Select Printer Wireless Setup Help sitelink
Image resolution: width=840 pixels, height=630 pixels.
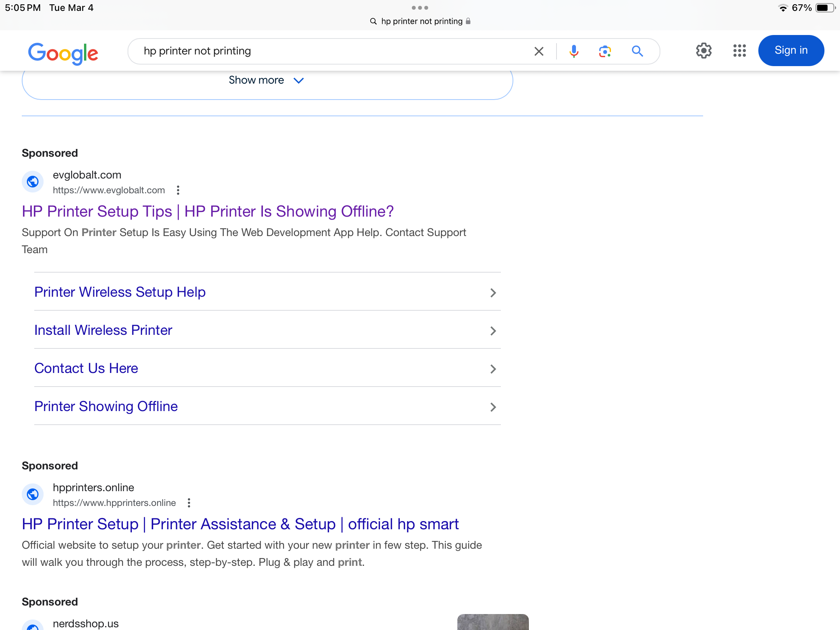coord(120,292)
